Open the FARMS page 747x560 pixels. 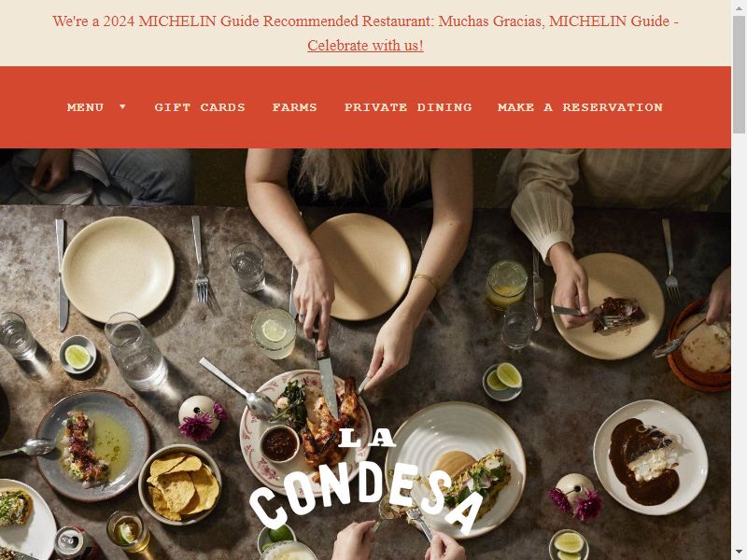click(x=294, y=107)
